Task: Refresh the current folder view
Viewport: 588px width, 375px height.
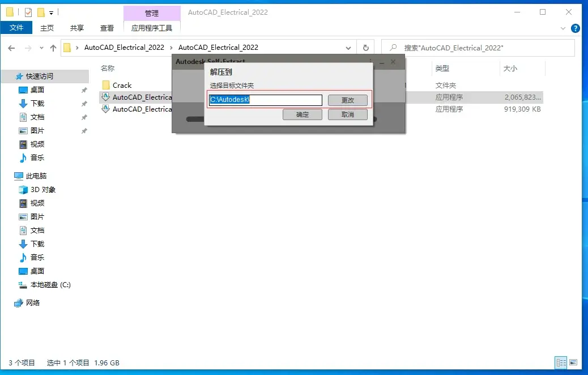Action: tap(365, 48)
